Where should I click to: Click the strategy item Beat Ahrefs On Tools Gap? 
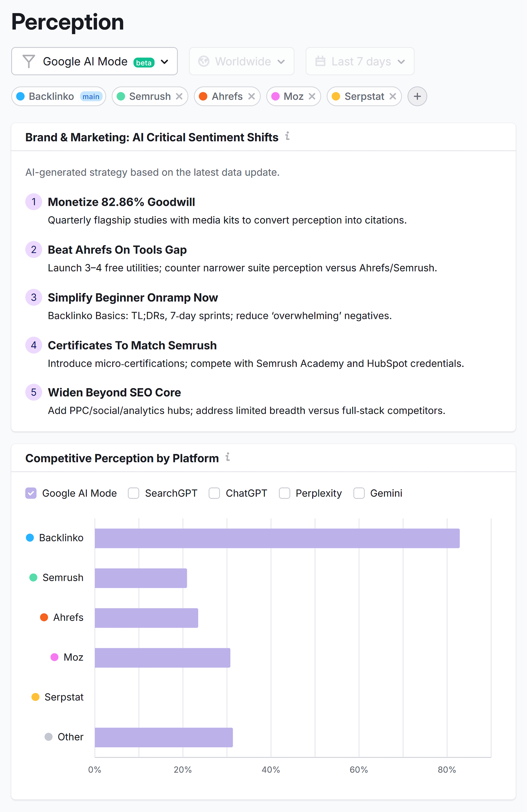click(x=117, y=249)
